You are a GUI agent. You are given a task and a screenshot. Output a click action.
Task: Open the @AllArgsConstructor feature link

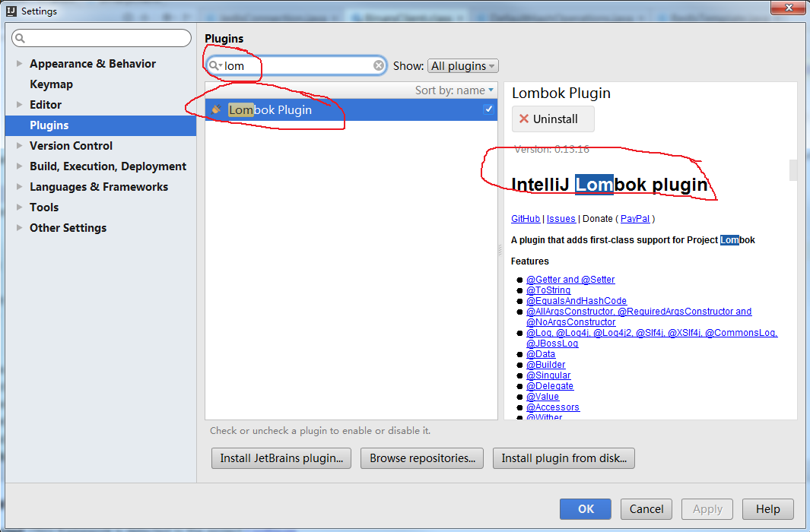[x=639, y=317]
